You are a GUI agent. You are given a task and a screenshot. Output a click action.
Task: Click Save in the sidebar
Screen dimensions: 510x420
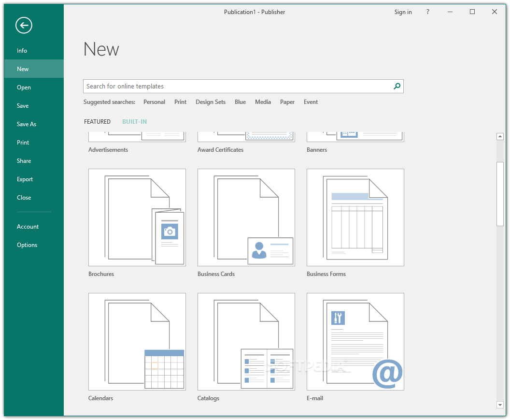click(34, 105)
